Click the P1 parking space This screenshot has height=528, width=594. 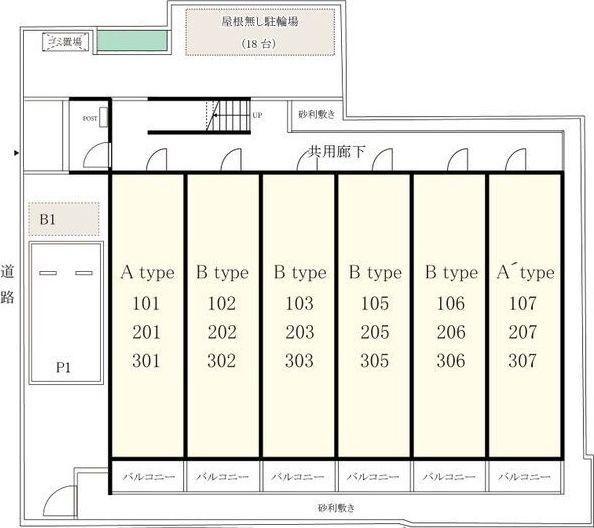66,313
